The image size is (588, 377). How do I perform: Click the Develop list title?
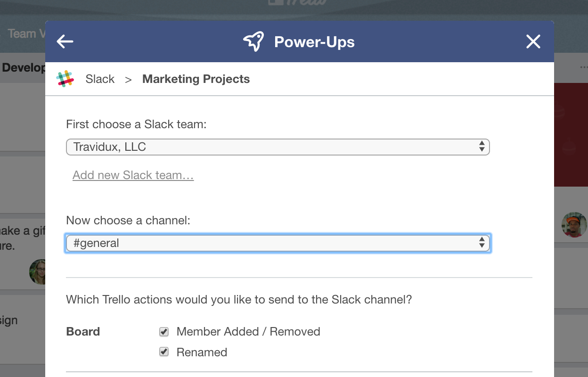[x=23, y=67]
